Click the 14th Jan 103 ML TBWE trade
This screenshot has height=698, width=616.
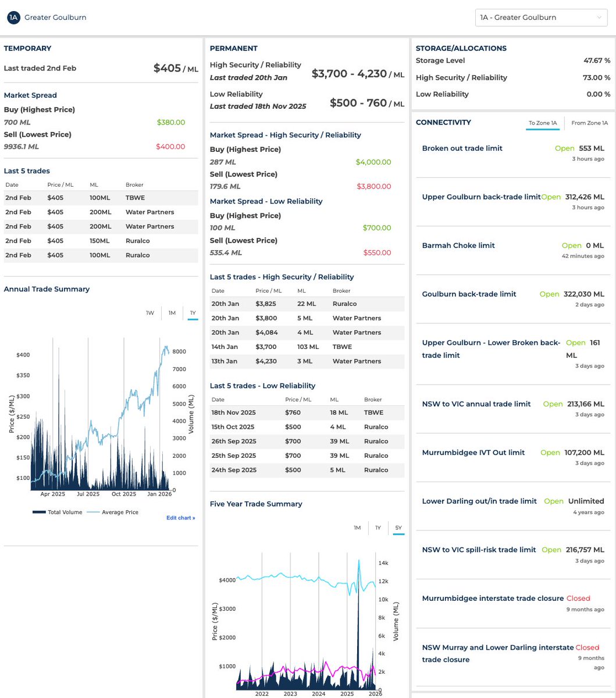click(307, 347)
